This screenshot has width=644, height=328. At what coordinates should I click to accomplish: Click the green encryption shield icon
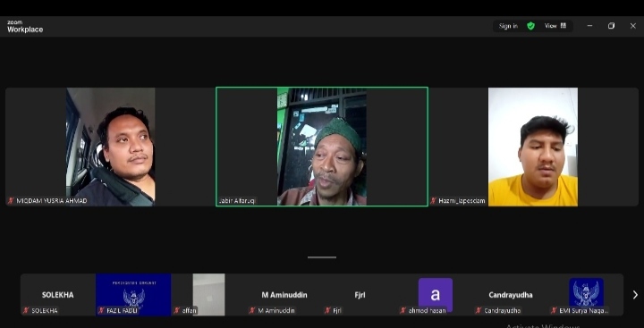coord(530,26)
